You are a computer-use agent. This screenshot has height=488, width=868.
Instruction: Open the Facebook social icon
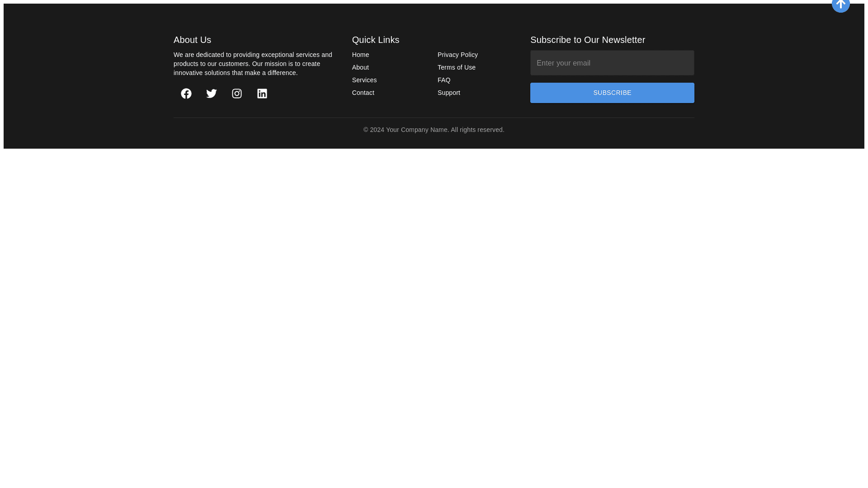(186, 94)
